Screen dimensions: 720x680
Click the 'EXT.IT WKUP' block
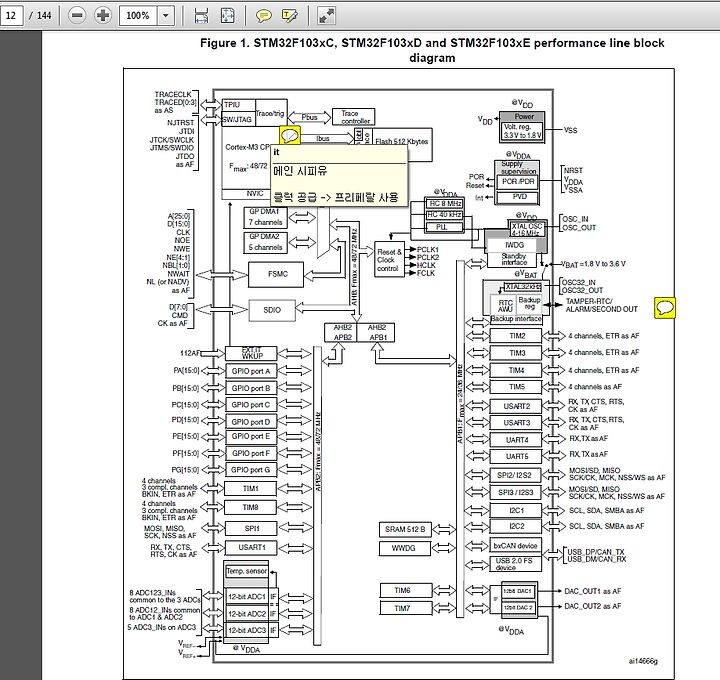(x=251, y=353)
